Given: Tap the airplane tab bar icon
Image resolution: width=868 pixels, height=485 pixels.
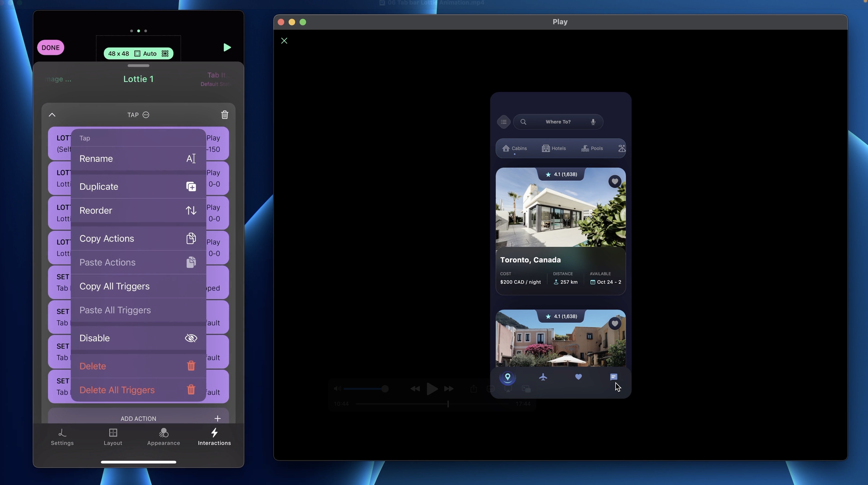Looking at the screenshot, I should tap(543, 377).
